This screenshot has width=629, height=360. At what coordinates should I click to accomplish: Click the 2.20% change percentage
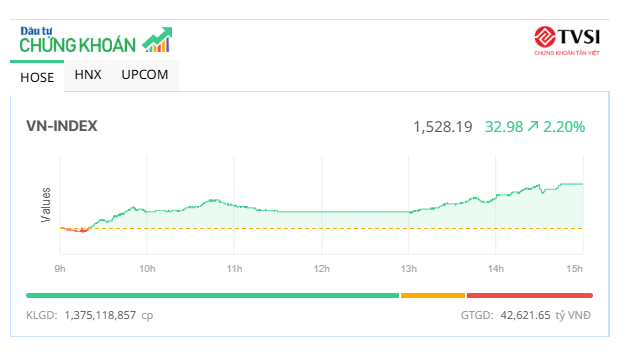coord(564,127)
